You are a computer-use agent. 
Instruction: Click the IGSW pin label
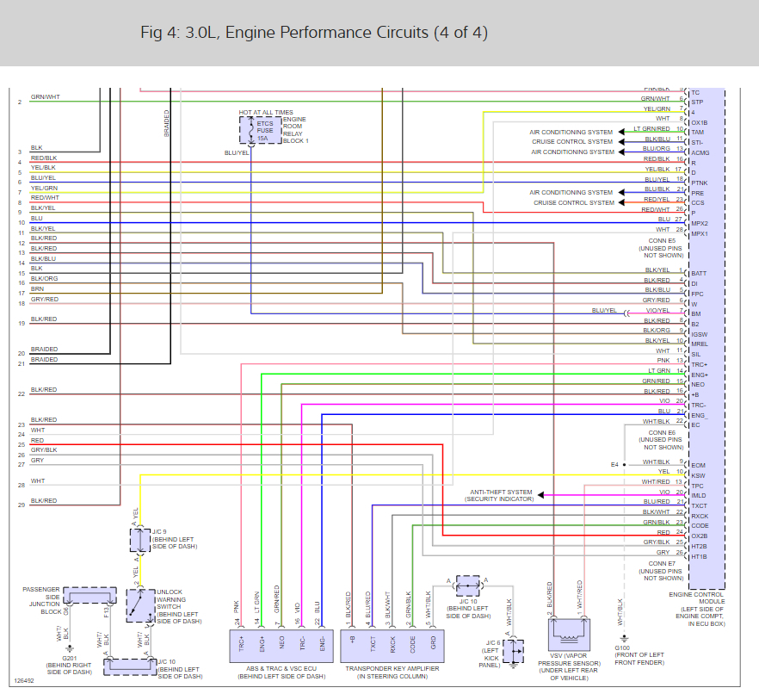click(x=700, y=335)
